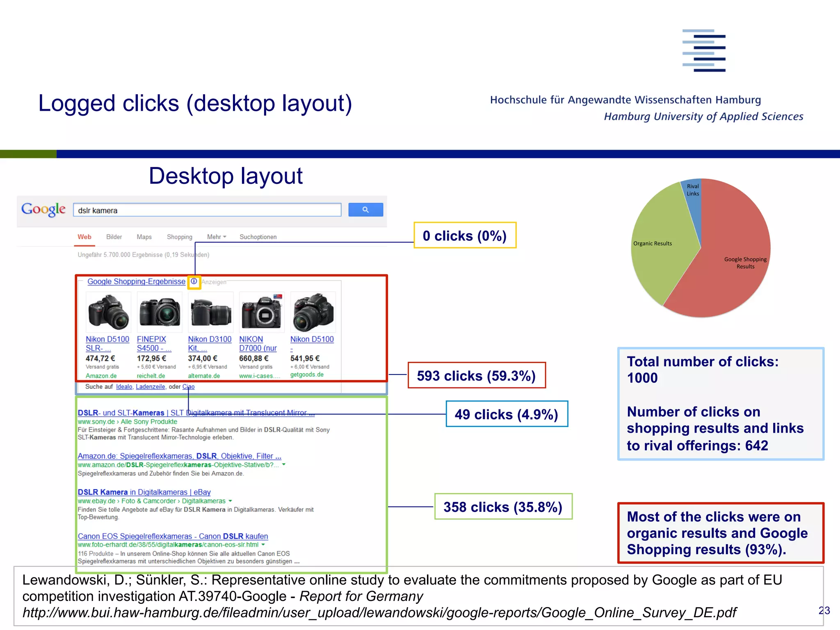840x630 pixels.
Task: Open the FINEPIX S4500 product link
Action: click(x=154, y=344)
